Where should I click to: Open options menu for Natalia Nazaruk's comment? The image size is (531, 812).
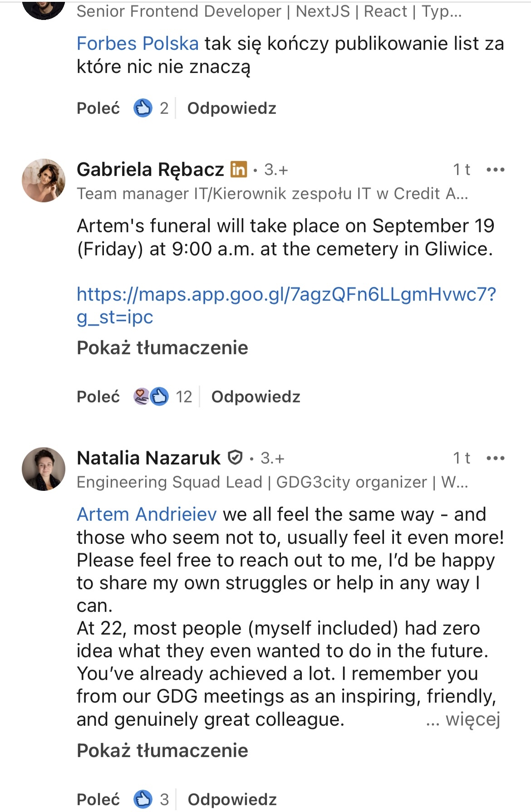tap(495, 458)
